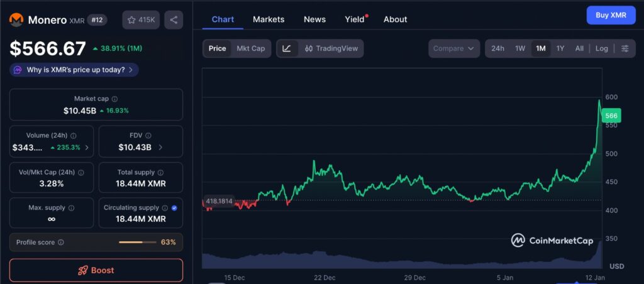Click the 3.28% Vol/Mkt Cap value

(52, 184)
